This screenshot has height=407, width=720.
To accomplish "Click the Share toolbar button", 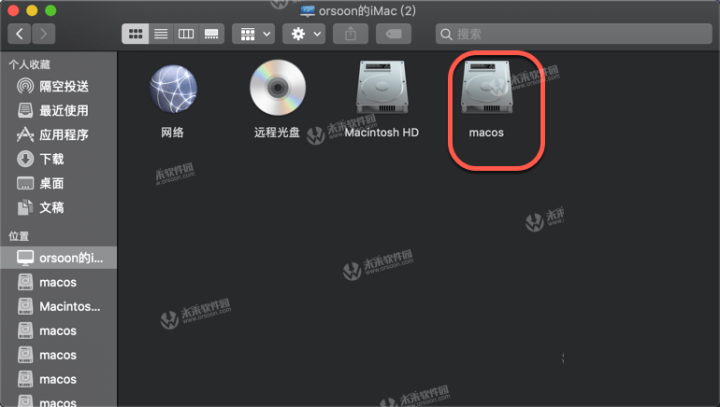I will [350, 34].
